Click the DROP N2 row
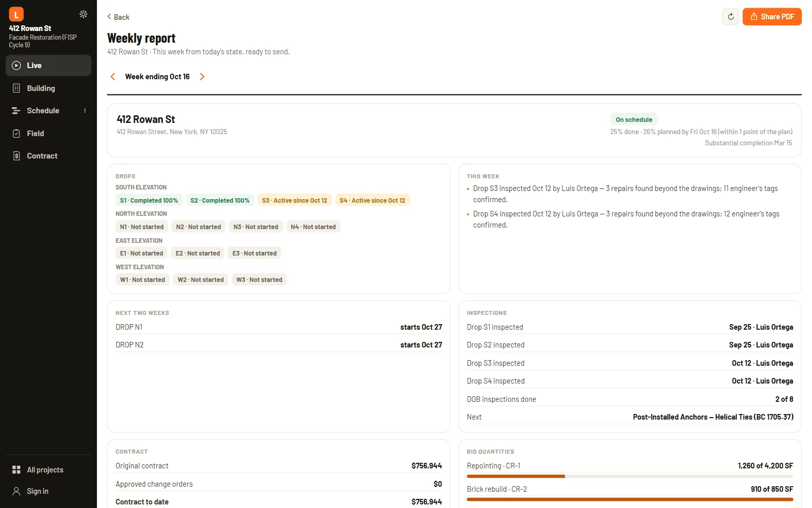This screenshot has height=508, width=812. 279,345
